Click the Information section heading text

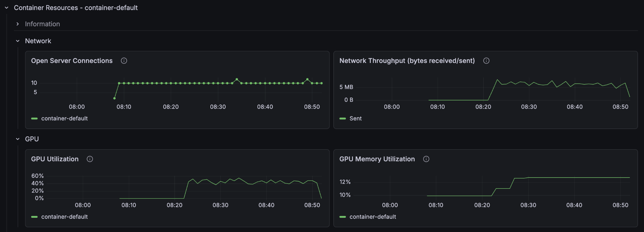tap(42, 24)
